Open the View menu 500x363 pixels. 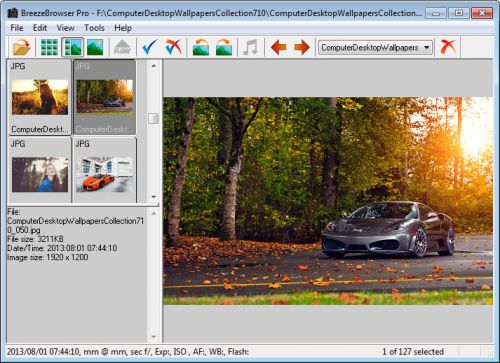(65, 28)
